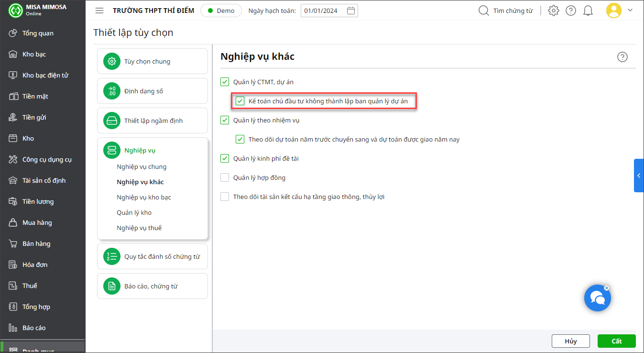Viewport: 644px width, 353px height.
Task: Click the help icon beside Nghiệp vụ khác
Action: click(x=622, y=57)
